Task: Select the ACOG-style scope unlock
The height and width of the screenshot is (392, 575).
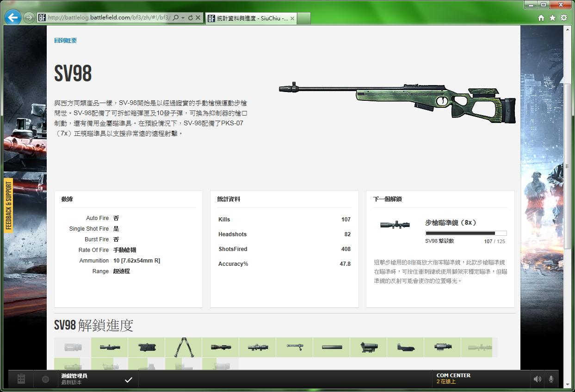Action: point(257,347)
